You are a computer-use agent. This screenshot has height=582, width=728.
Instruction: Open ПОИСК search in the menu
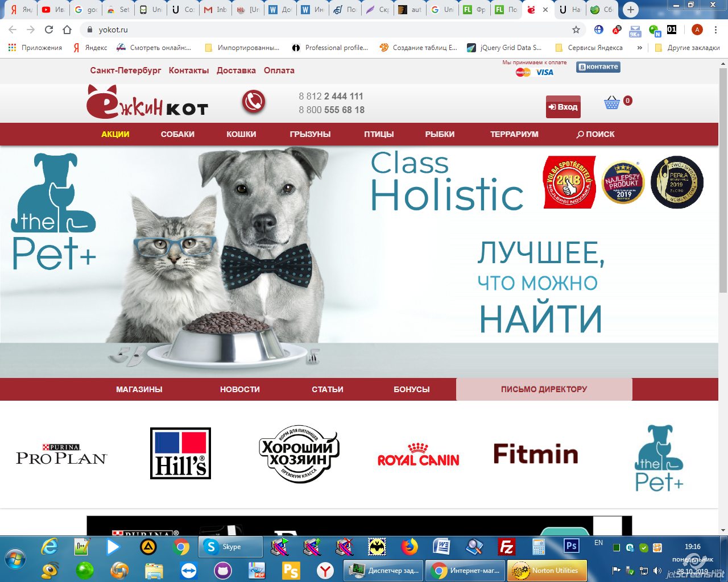click(595, 134)
